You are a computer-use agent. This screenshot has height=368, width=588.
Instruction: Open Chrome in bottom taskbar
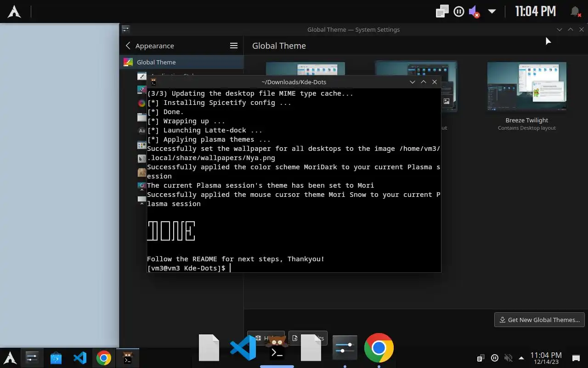[x=104, y=357]
